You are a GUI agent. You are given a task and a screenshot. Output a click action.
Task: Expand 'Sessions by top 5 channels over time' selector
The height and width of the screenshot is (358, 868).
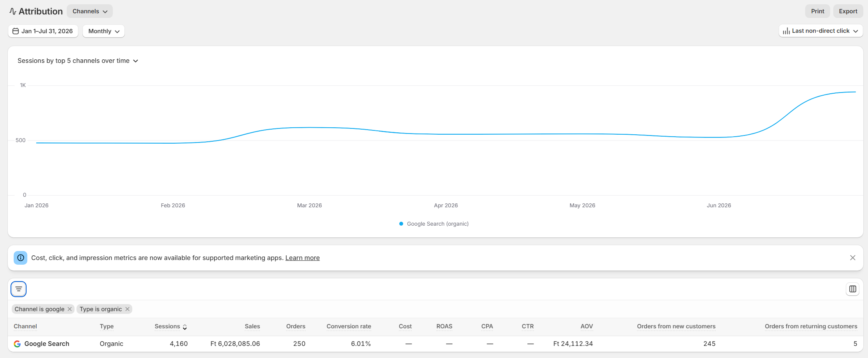click(x=78, y=61)
